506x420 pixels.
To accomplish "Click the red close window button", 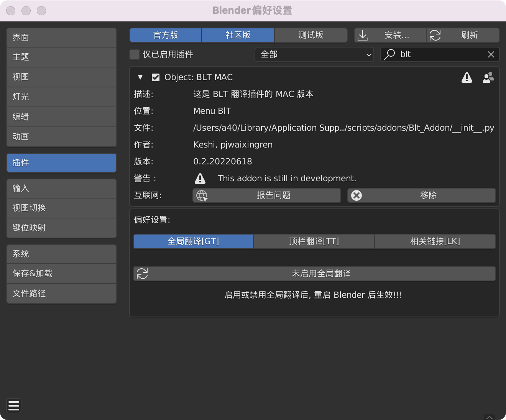I will pyautogui.click(x=11, y=11).
